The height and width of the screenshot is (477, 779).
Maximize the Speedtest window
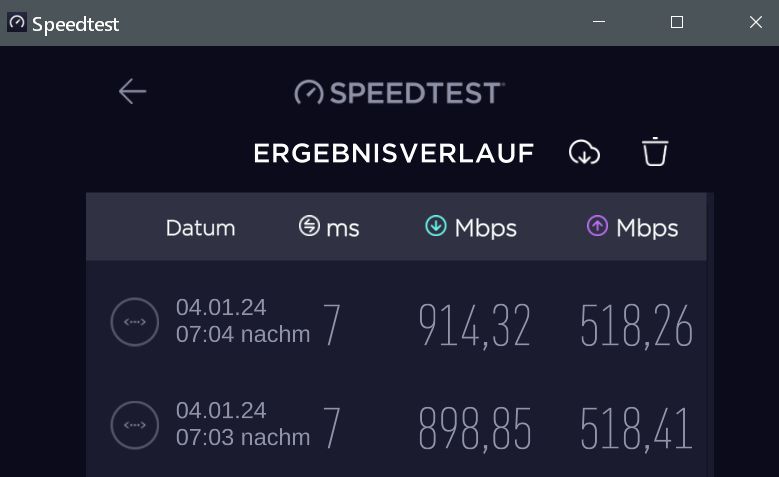677,22
